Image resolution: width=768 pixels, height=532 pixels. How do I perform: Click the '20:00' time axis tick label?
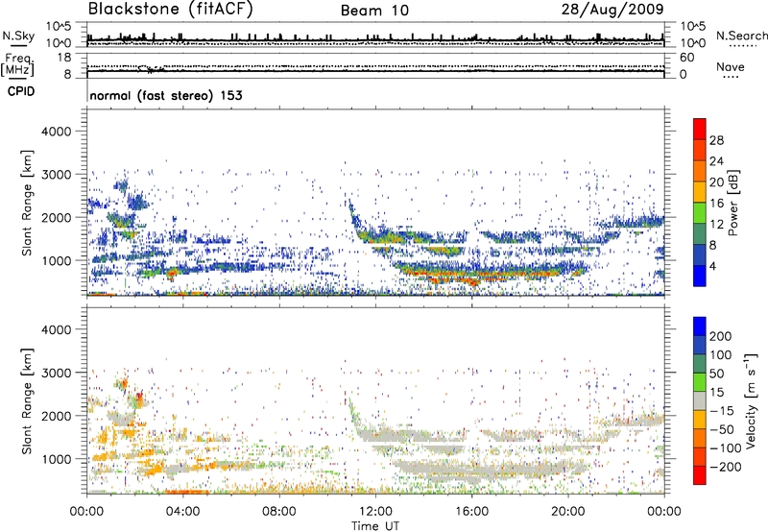tap(567, 512)
